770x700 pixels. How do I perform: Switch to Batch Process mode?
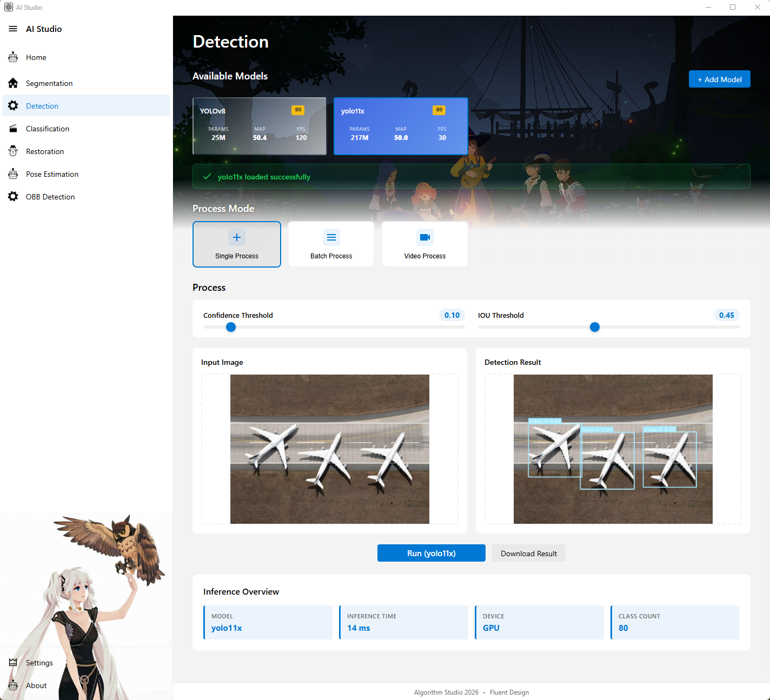[x=331, y=244]
